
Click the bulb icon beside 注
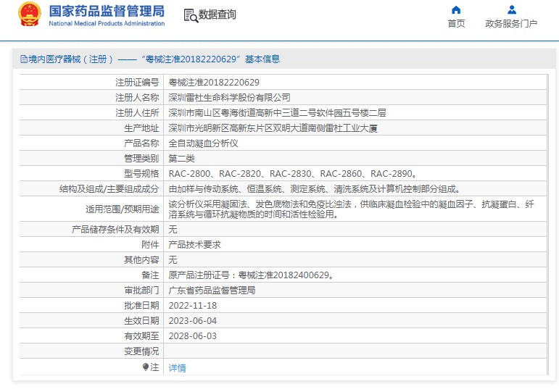click(146, 367)
